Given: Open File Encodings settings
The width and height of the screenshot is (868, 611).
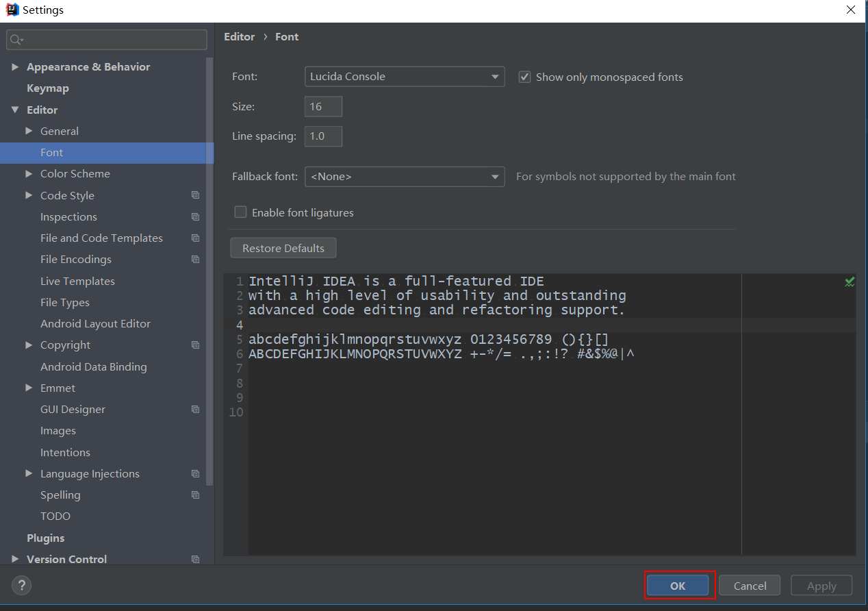Looking at the screenshot, I should coord(76,260).
